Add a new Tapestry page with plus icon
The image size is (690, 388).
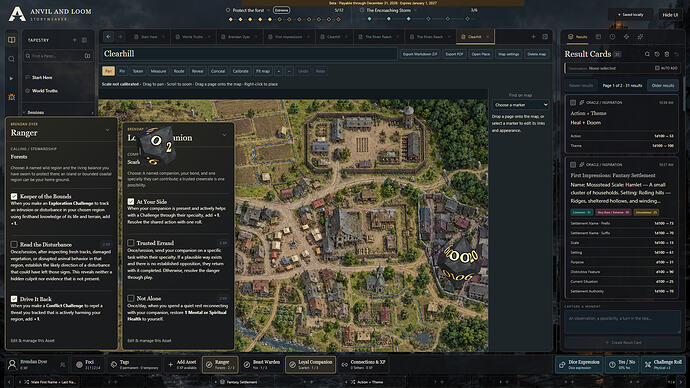74,40
